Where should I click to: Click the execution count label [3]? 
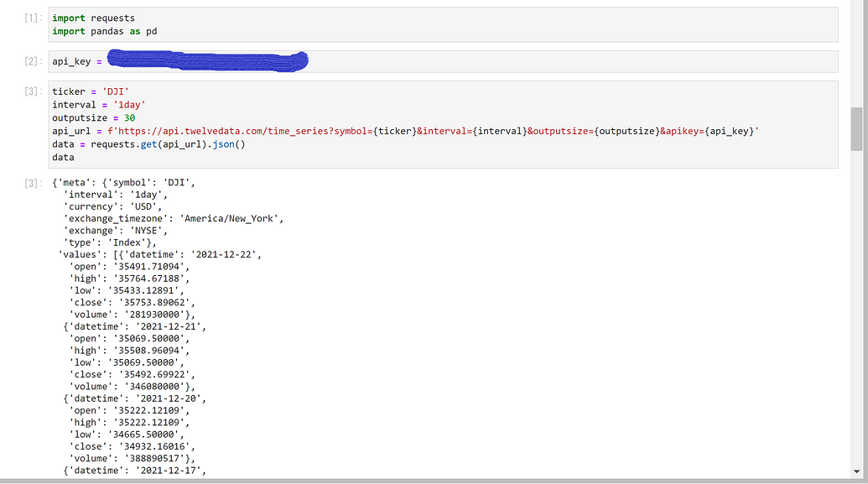30,91
